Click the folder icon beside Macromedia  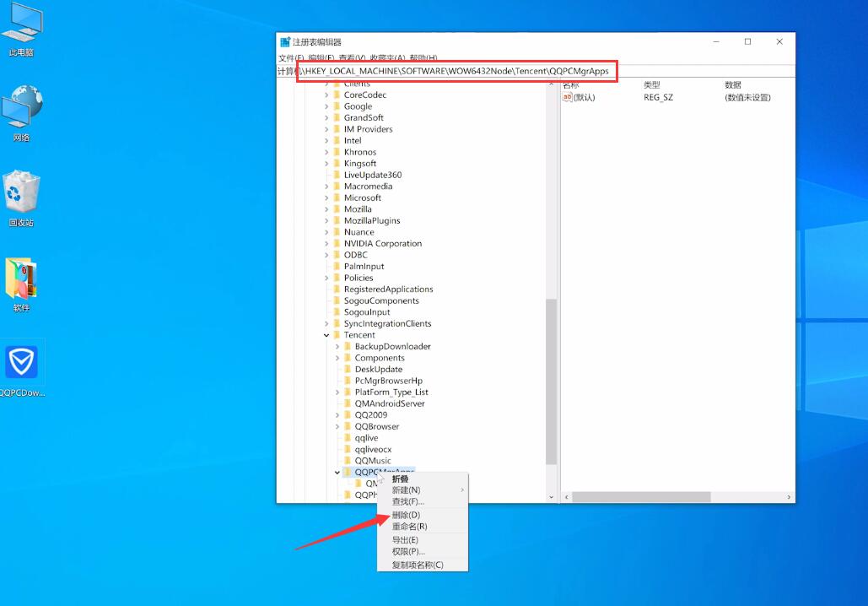pos(337,187)
